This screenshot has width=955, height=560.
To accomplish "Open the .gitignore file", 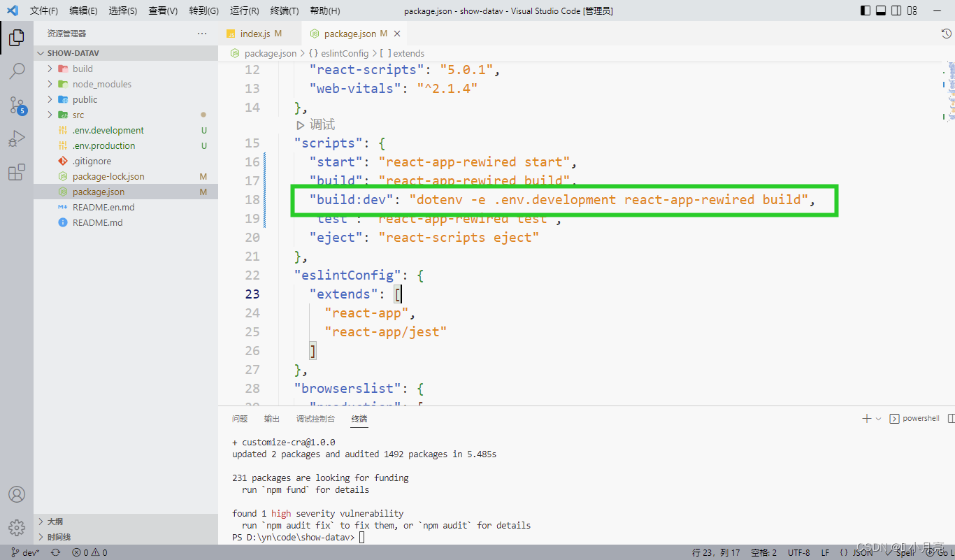I will click(126, 161).
